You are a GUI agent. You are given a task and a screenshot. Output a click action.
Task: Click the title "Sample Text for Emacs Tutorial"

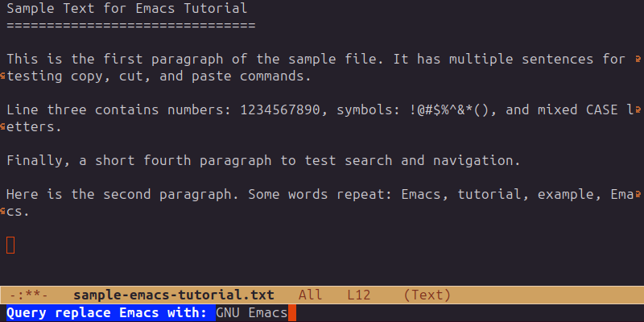click(x=127, y=9)
